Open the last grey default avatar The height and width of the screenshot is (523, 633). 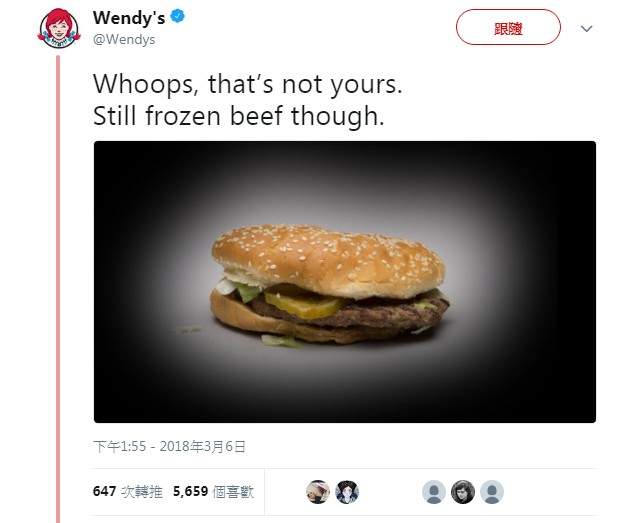click(x=492, y=492)
